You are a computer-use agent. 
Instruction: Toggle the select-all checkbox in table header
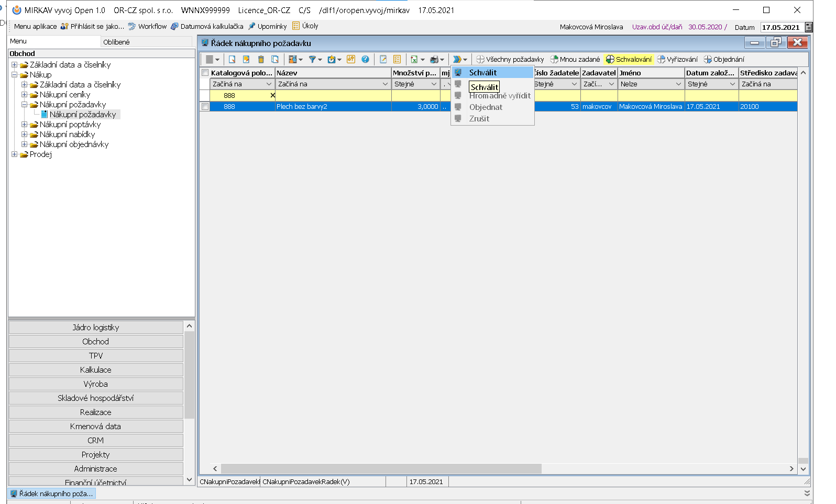[x=205, y=73]
